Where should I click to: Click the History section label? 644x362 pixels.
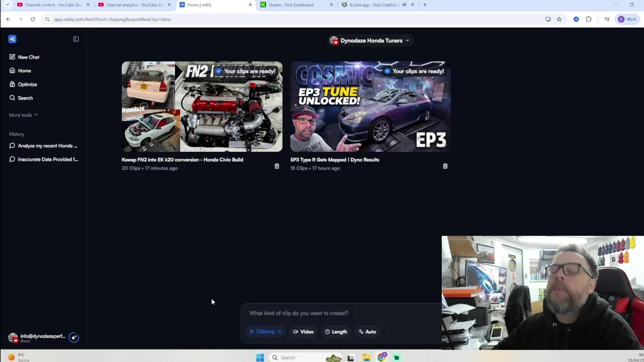(17, 134)
